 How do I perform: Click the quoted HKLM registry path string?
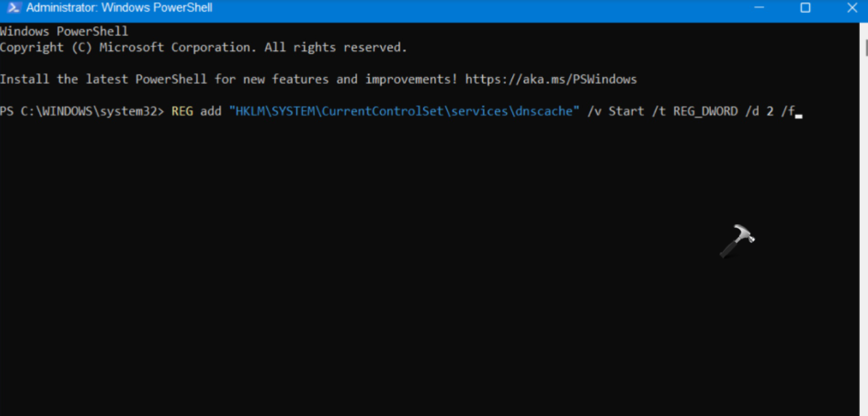tap(400, 111)
